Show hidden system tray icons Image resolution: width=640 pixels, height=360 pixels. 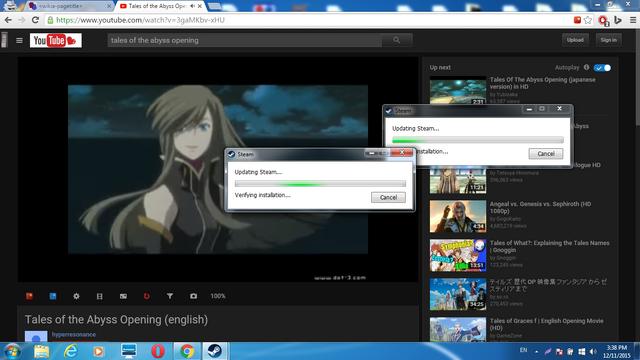(536, 351)
